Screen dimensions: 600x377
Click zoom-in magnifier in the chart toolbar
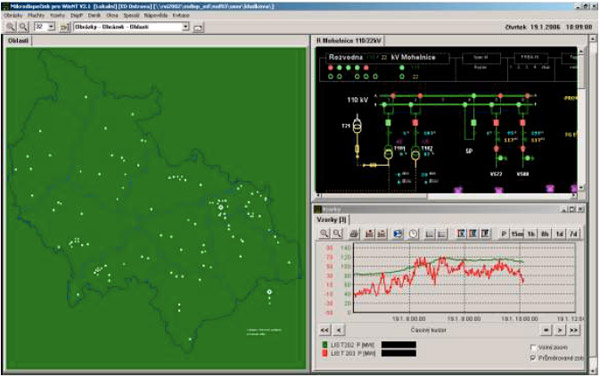tap(324, 233)
